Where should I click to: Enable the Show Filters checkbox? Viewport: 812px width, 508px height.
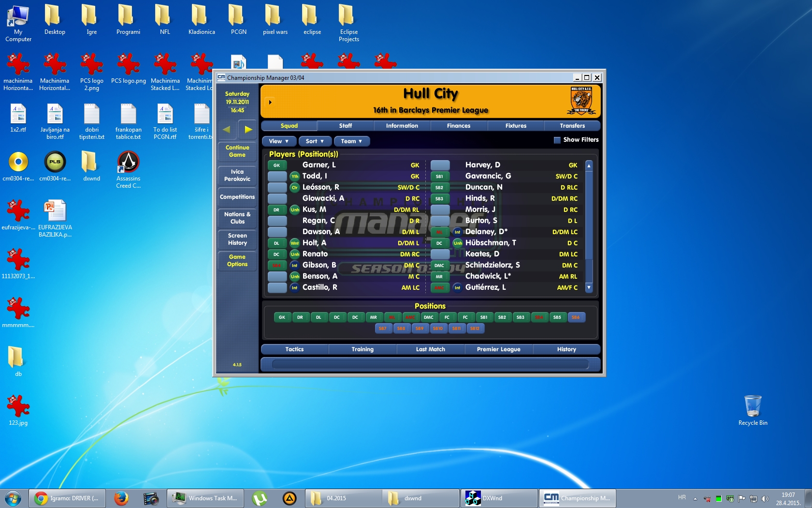tap(557, 140)
